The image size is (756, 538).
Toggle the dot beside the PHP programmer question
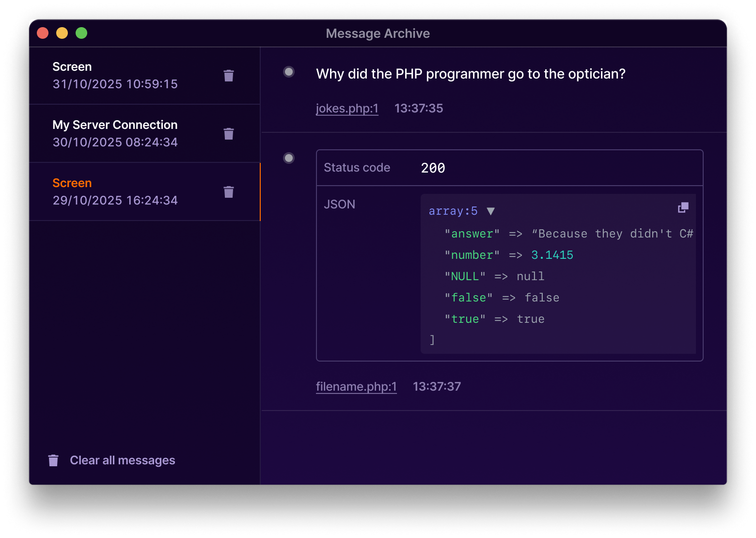[x=289, y=72]
